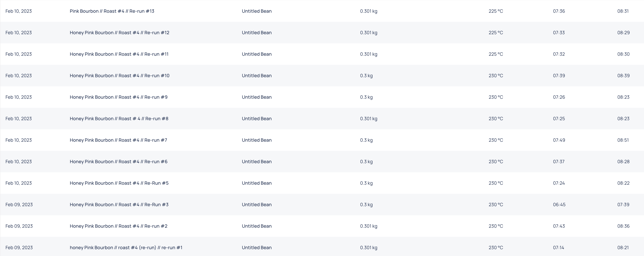Click the 08:39 time value
Viewport: 644px width, 256px height.
click(623, 75)
